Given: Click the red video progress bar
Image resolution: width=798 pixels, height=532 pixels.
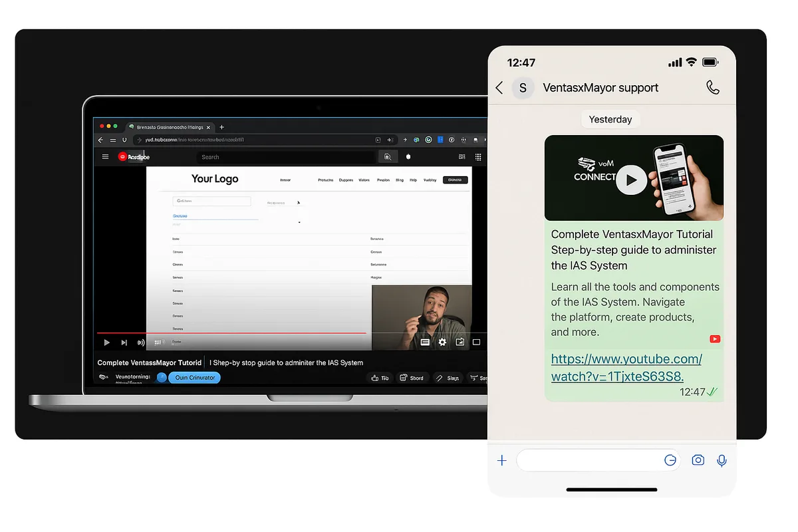Looking at the screenshot, I should tap(266, 332).
